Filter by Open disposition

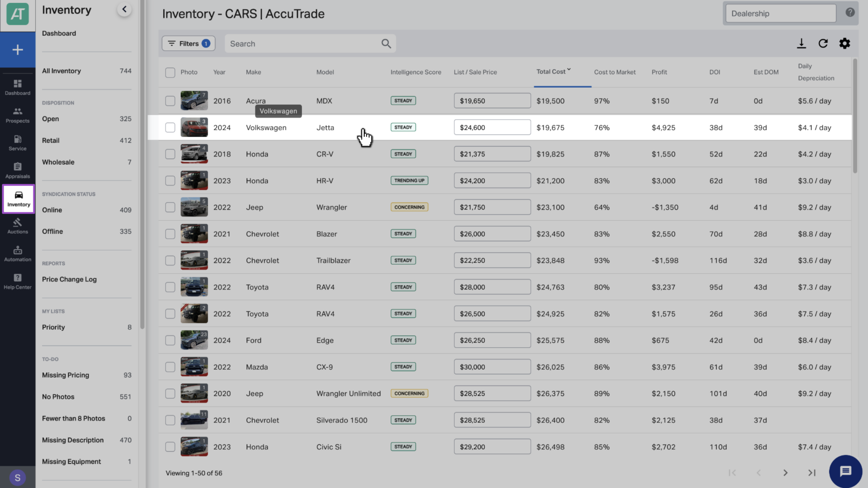point(86,119)
